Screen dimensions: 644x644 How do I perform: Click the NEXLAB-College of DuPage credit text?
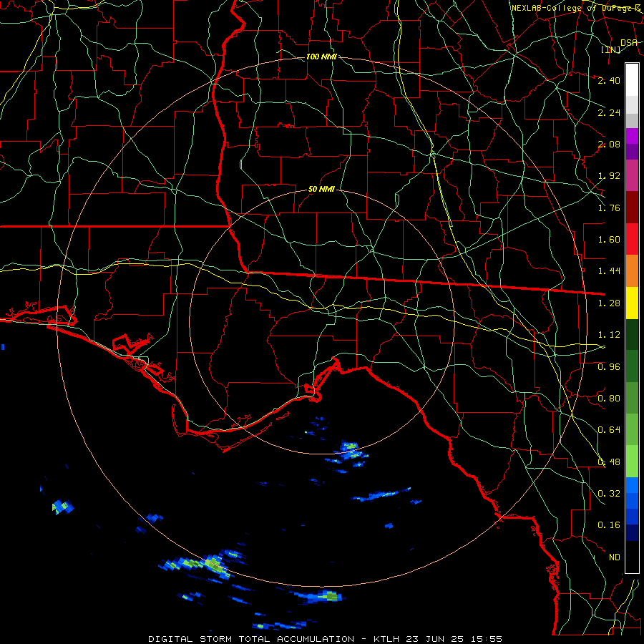coord(575,8)
